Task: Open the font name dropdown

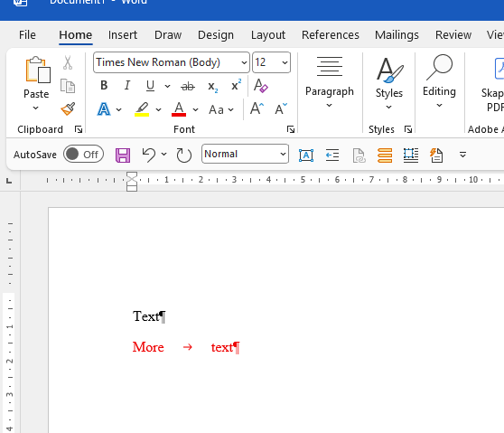Action: tap(244, 62)
